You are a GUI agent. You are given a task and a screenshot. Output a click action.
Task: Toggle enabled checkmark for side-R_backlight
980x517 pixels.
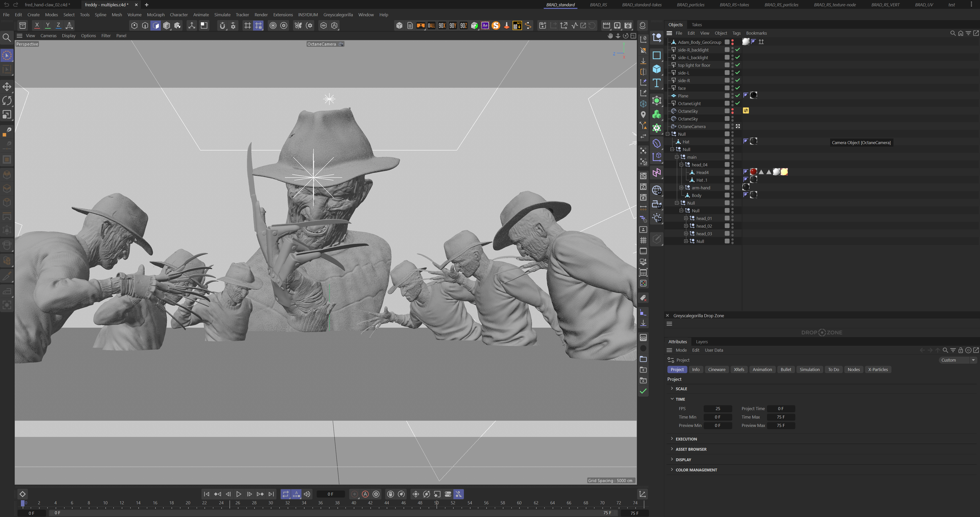point(737,50)
